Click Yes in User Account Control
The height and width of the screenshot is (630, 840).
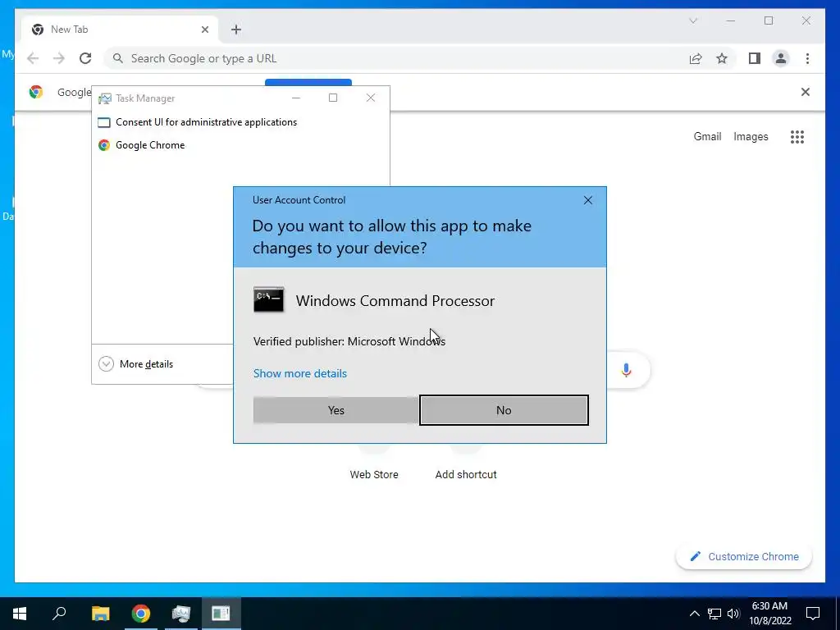pos(336,410)
